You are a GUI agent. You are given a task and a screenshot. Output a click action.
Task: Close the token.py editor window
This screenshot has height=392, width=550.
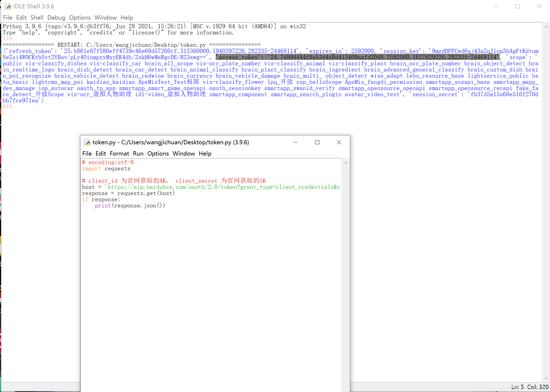pos(339,142)
